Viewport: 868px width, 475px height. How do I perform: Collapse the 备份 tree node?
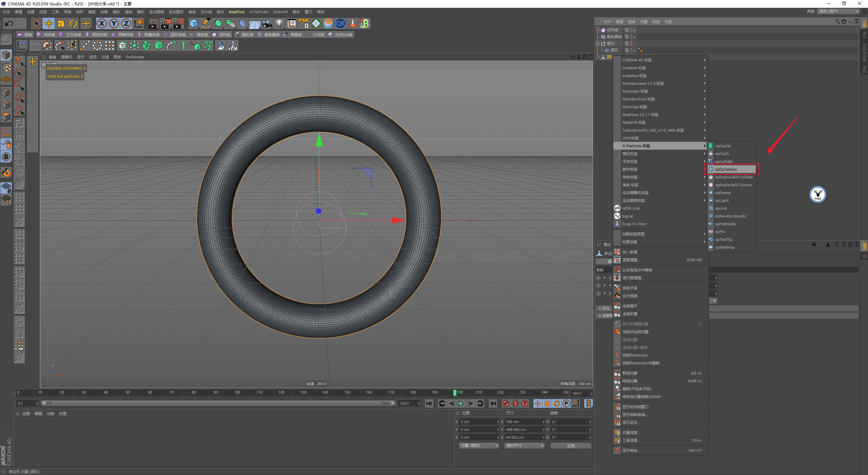coord(598,43)
